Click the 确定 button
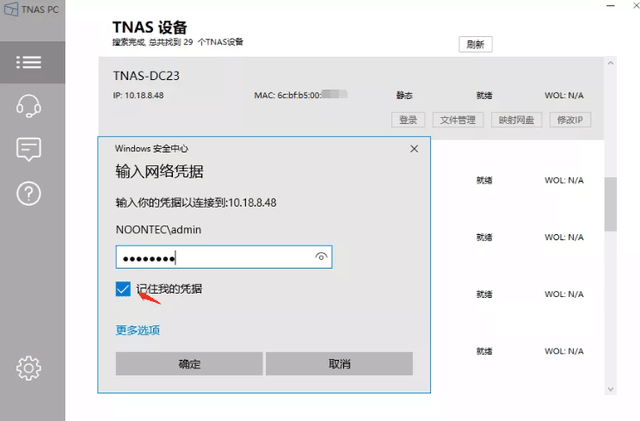This screenshot has width=640, height=421. (x=189, y=363)
